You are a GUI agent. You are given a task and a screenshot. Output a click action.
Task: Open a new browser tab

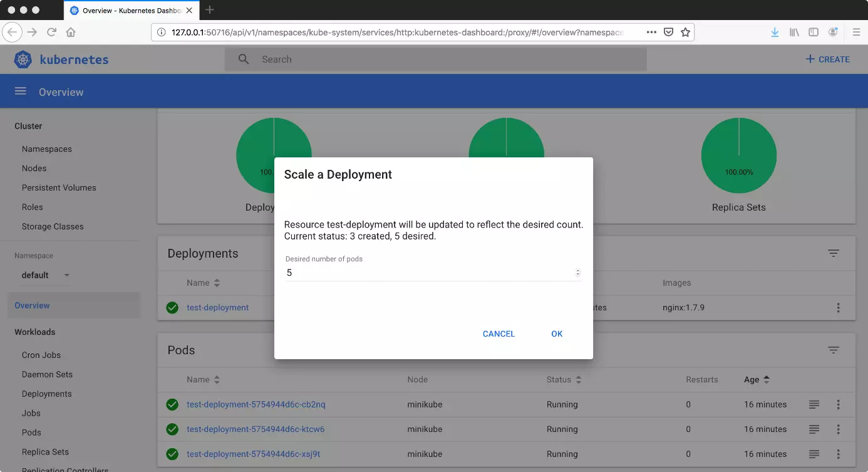pos(210,10)
